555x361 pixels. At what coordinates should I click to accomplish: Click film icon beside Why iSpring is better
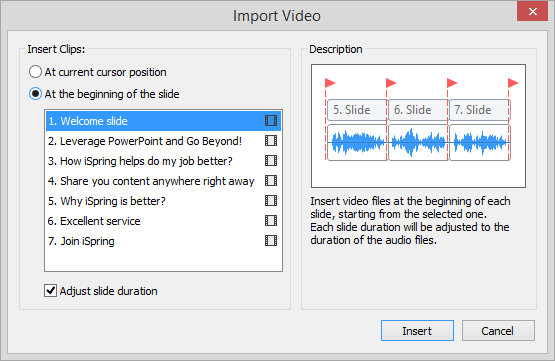click(271, 201)
